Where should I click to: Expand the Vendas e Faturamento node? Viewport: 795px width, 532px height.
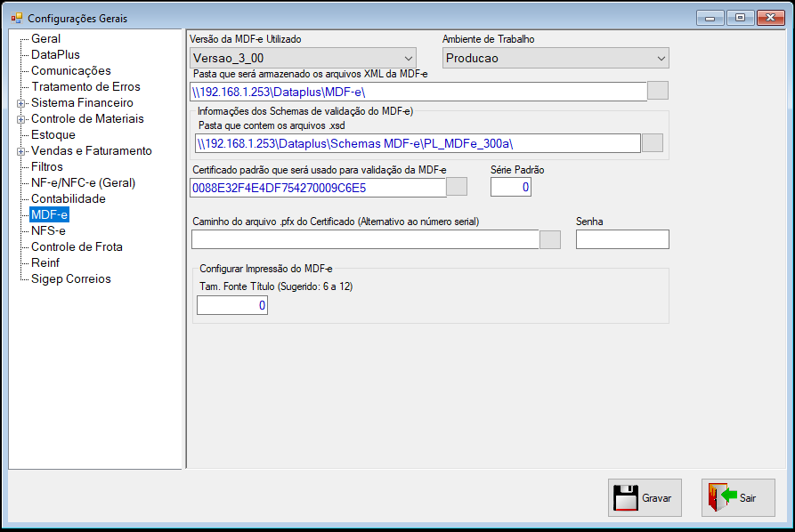click(20, 151)
